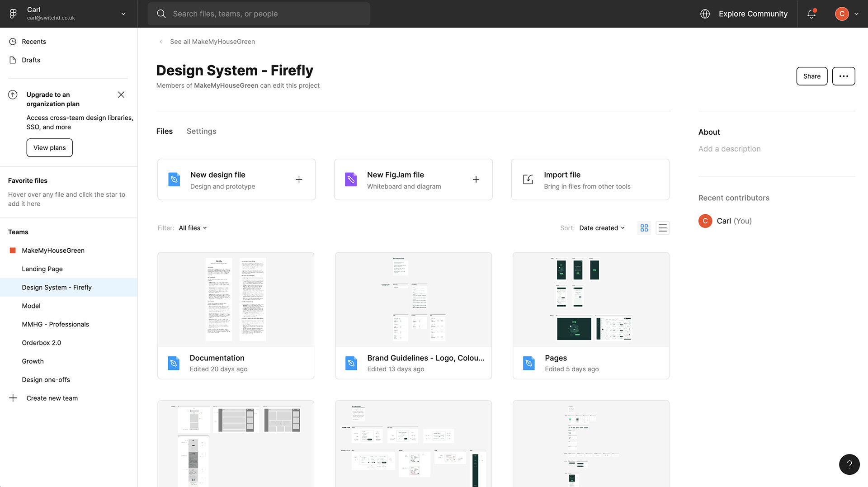Open the MMHG - Professionals project

(x=69, y=325)
